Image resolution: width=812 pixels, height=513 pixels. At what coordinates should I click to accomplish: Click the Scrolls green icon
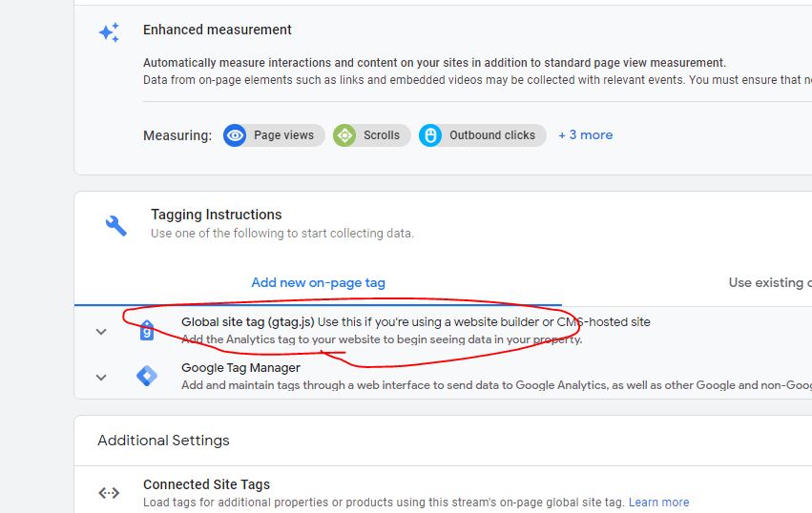(x=344, y=135)
